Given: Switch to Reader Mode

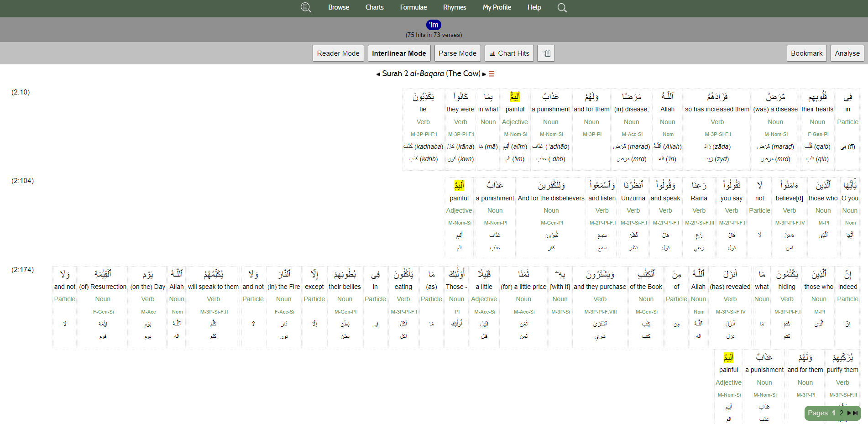Looking at the screenshot, I should [x=338, y=53].
